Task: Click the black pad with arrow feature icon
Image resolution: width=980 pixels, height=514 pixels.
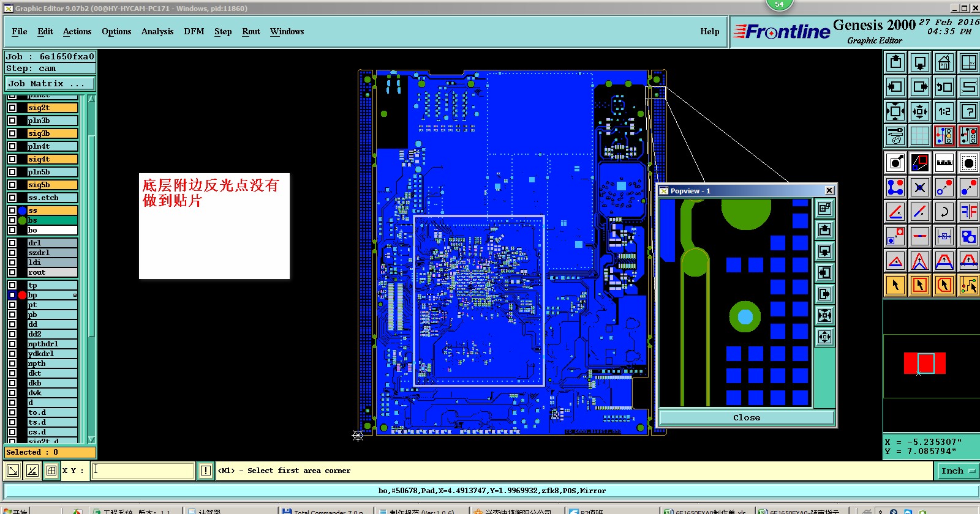Action: click(x=895, y=163)
